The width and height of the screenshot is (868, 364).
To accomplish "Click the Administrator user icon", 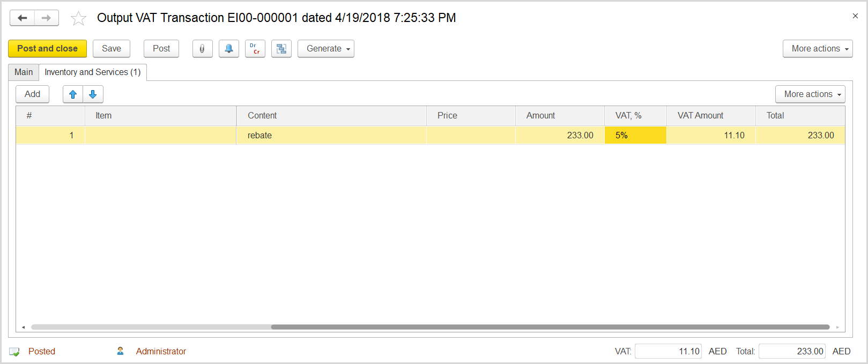I will click(x=120, y=351).
